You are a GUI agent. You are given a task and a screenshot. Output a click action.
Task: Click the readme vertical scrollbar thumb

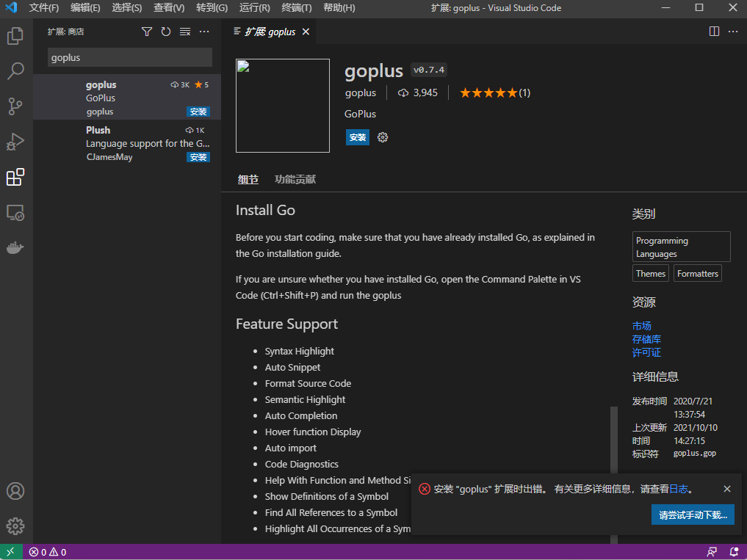pos(614,475)
